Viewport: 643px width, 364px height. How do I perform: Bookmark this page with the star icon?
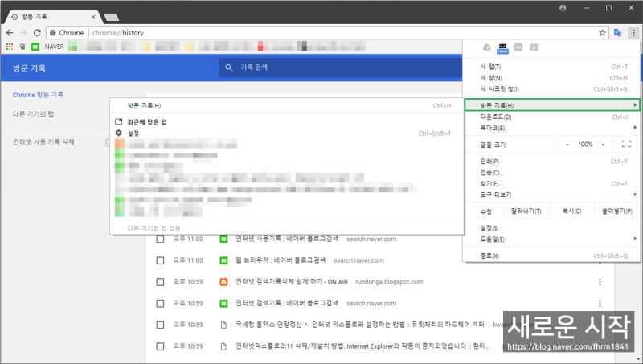click(x=602, y=33)
